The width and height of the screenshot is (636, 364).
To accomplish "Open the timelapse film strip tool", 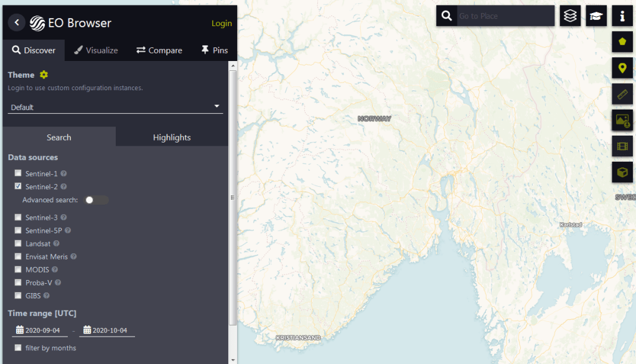I will click(622, 146).
